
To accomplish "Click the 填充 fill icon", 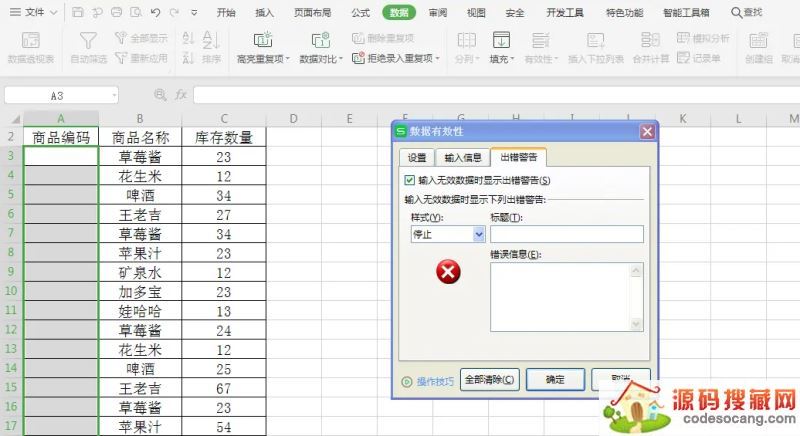I will [500, 40].
